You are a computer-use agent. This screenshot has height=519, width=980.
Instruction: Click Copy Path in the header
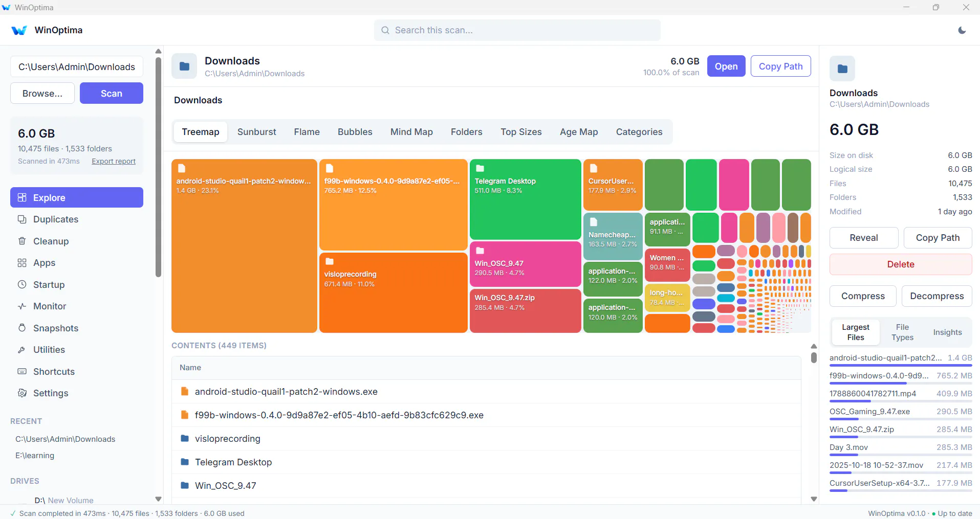pos(781,66)
